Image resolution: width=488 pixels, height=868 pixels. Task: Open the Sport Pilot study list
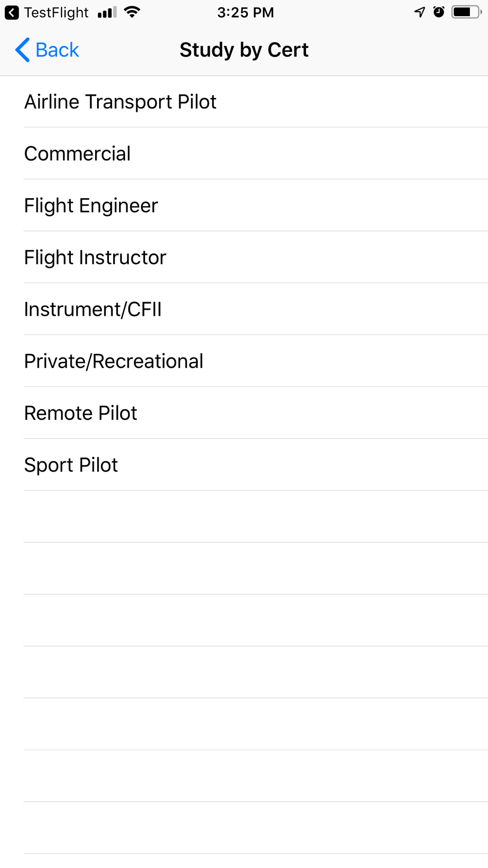[244, 465]
